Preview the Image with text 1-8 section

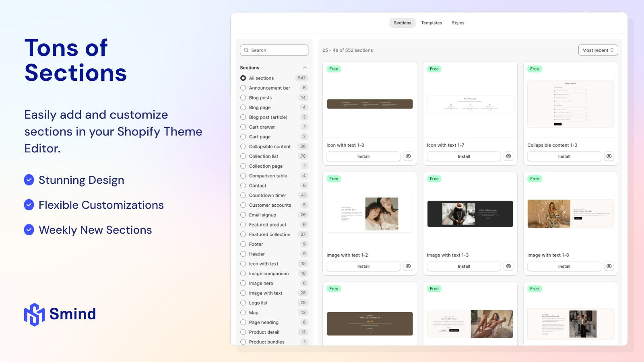pos(609,266)
